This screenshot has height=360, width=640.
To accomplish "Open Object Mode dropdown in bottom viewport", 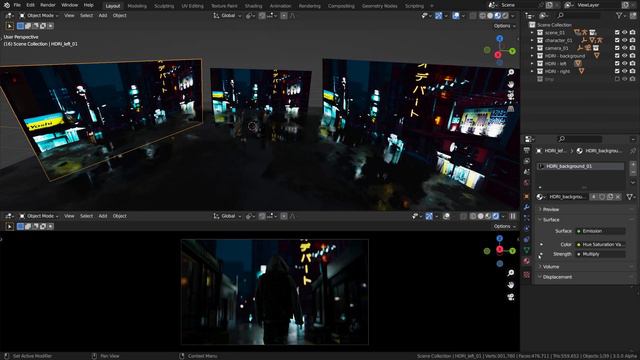I will [x=39, y=216].
